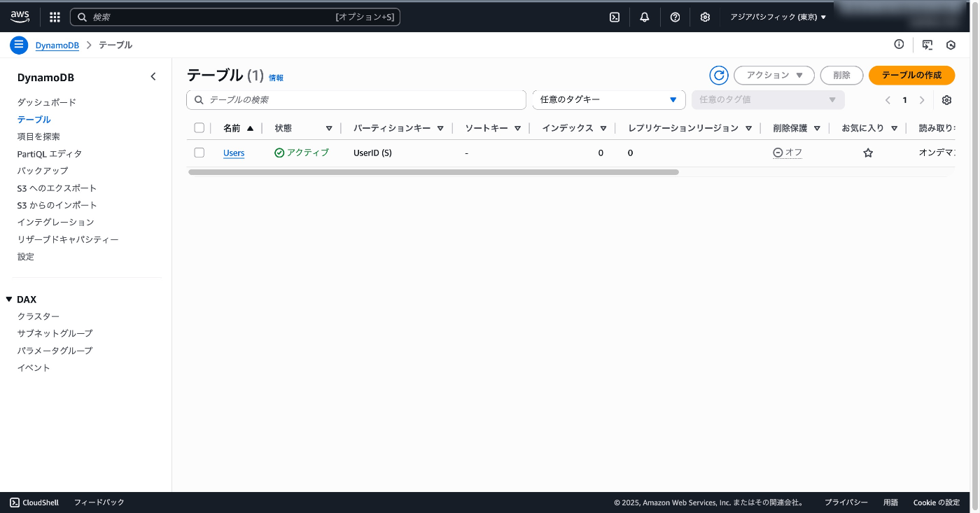Viewport: 980px width, 513px height.
Task: Collapse the DynamoDB sidebar with chevron
Action: [153, 77]
